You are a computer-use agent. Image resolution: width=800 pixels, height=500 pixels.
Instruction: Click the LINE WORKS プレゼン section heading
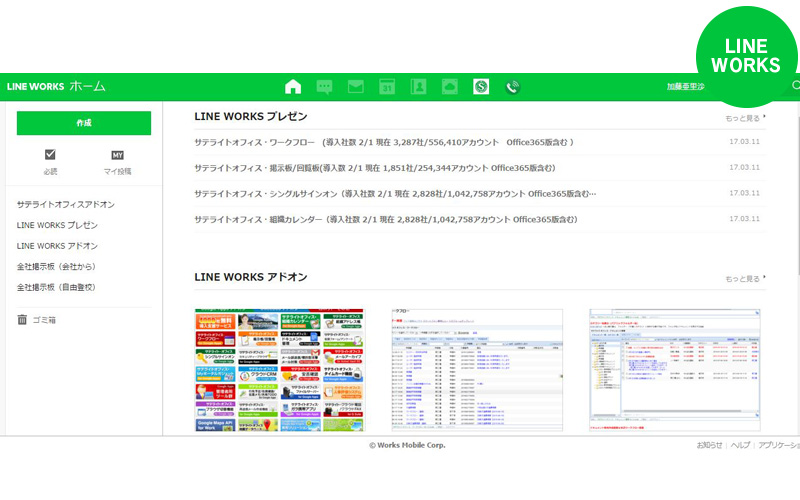tap(251, 116)
